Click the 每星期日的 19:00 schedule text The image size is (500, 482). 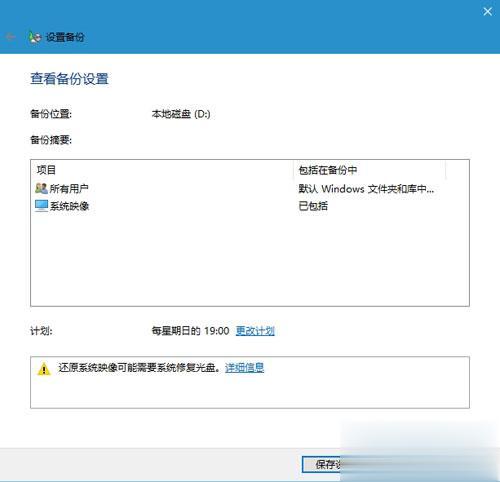pos(190,331)
